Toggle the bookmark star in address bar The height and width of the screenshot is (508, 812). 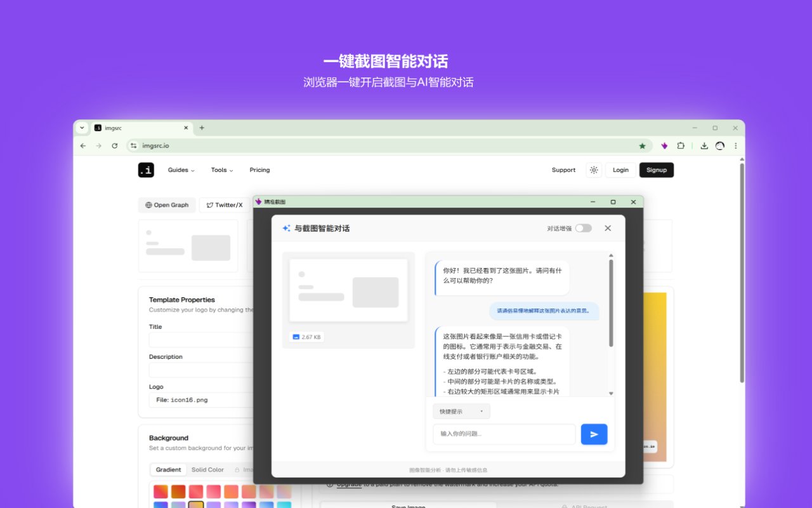click(x=643, y=145)
